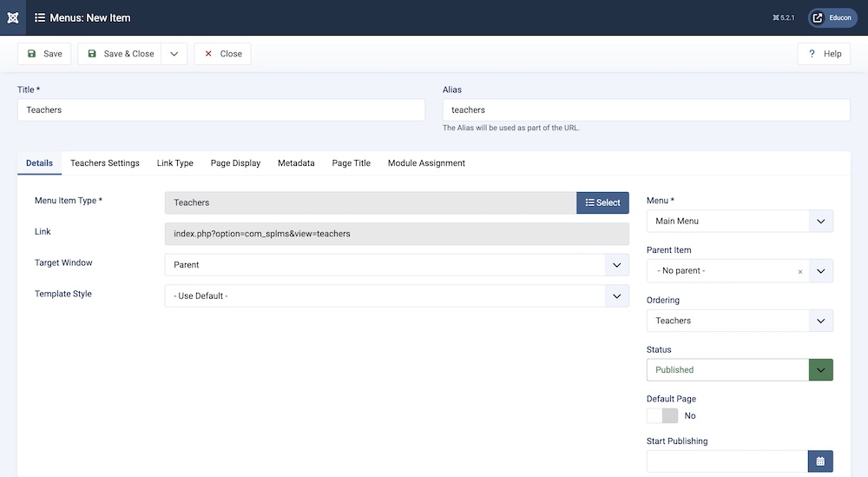This screenshot has width=868, height=477.
Task: Clear the Parent Item selection with x
Action: [x=800, y=271]
